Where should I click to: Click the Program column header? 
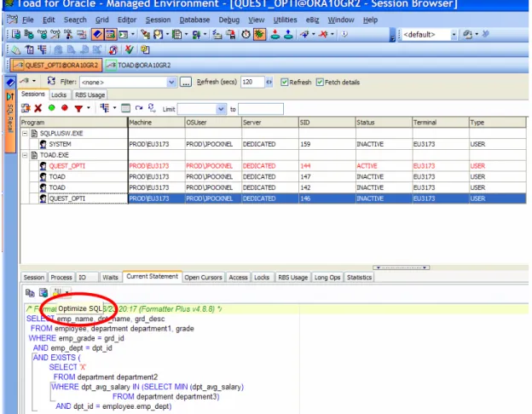[x=74, y=123]
